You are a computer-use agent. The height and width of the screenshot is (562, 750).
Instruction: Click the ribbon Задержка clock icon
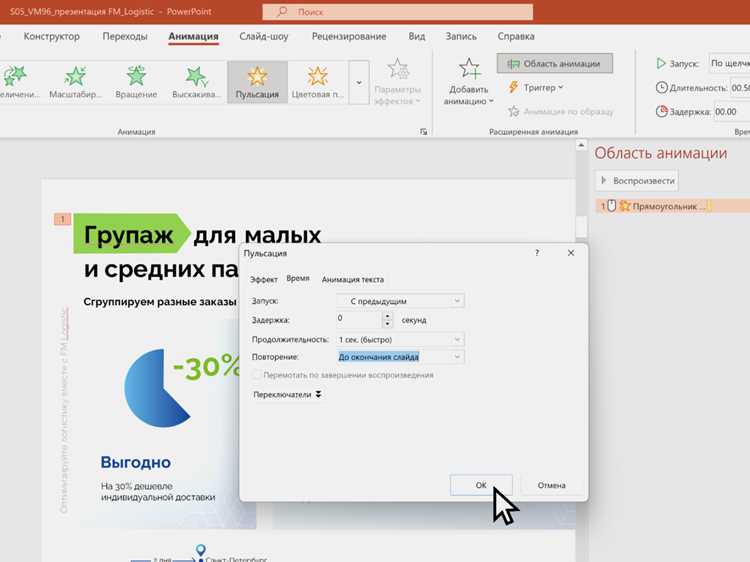[662, 111]
